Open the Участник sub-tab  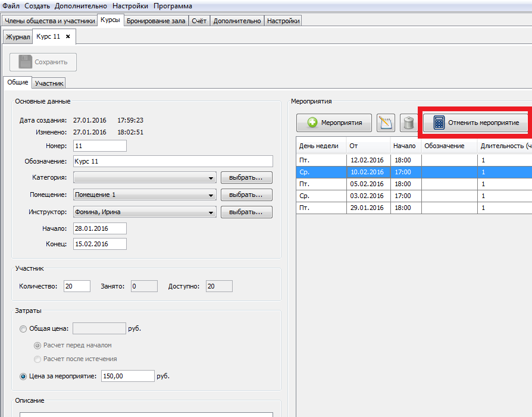click(x=49, y=83)
